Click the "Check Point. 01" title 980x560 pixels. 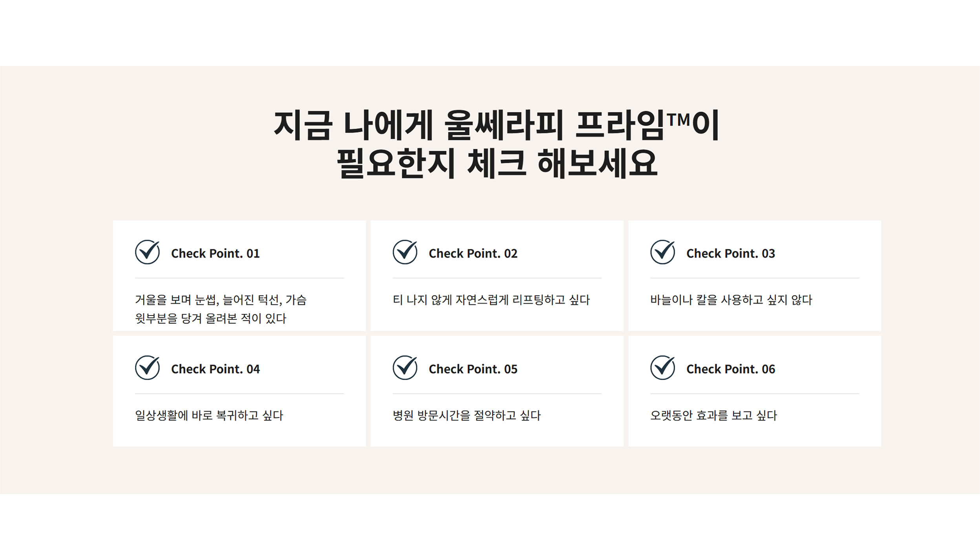pyautogui.click(x=215, y=254)
